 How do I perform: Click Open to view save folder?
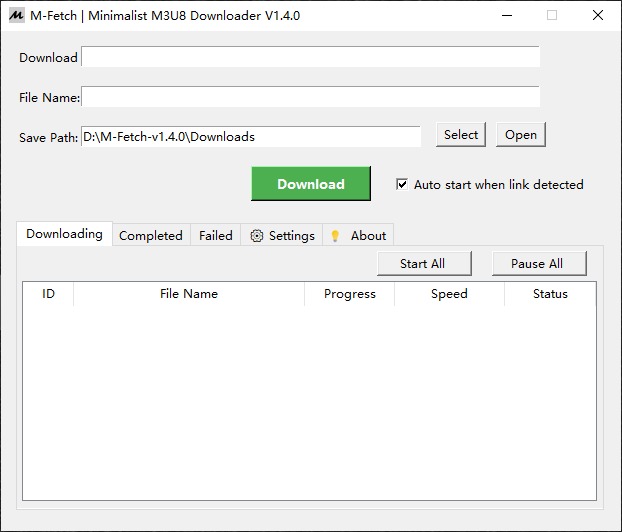[521, 135]
